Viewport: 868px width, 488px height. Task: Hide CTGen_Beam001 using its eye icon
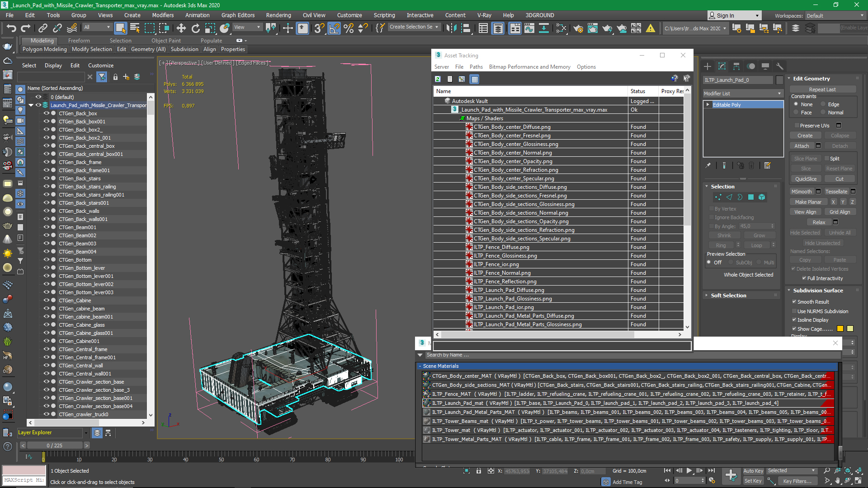pos(46,227)
